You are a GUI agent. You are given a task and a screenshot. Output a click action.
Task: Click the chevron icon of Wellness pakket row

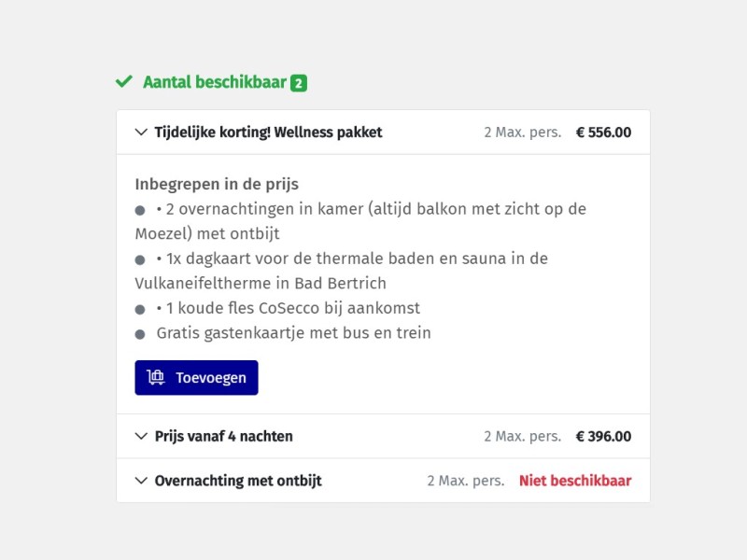pyautogui.click(x=141, y=132)
